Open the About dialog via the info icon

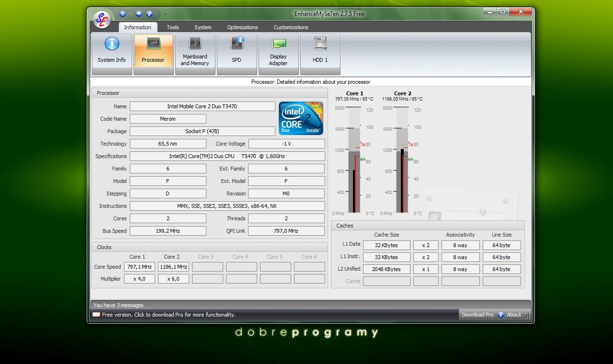tap(501, 315)
